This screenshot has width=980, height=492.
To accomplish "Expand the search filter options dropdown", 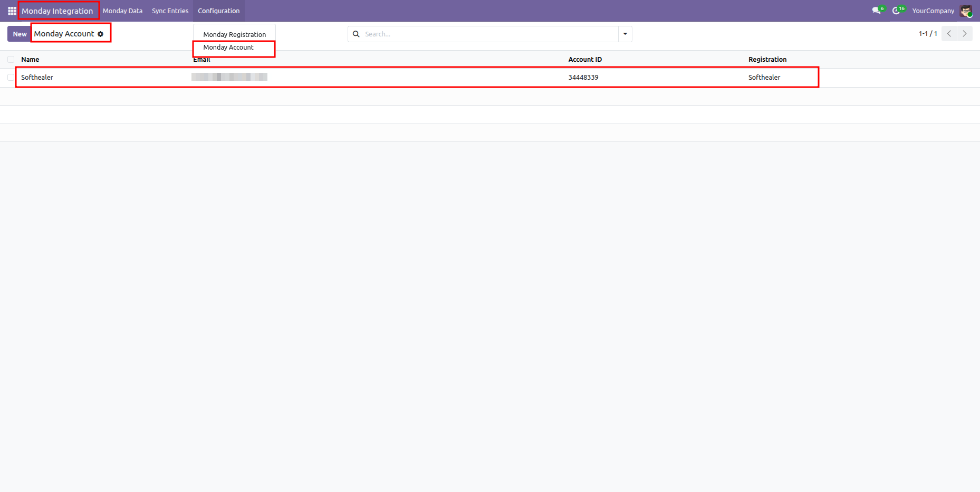I will point(625,34).
